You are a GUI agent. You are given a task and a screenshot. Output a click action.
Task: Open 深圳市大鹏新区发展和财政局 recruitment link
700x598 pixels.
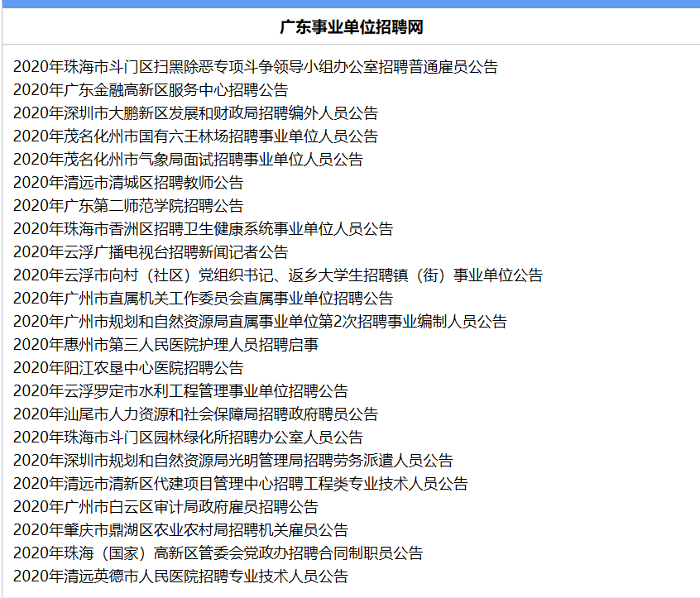pyautogui.click(x=195, y=113)
